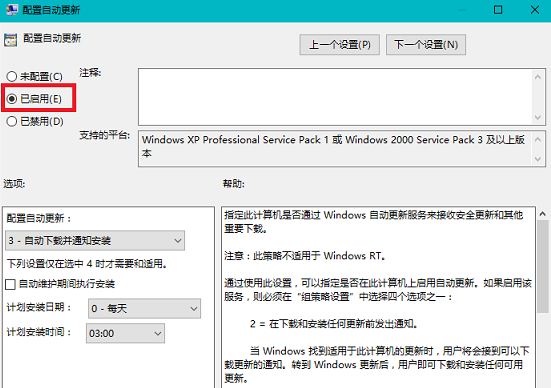Go to 下一个设置(N)
551x388 pixels.
click(426, 45)
